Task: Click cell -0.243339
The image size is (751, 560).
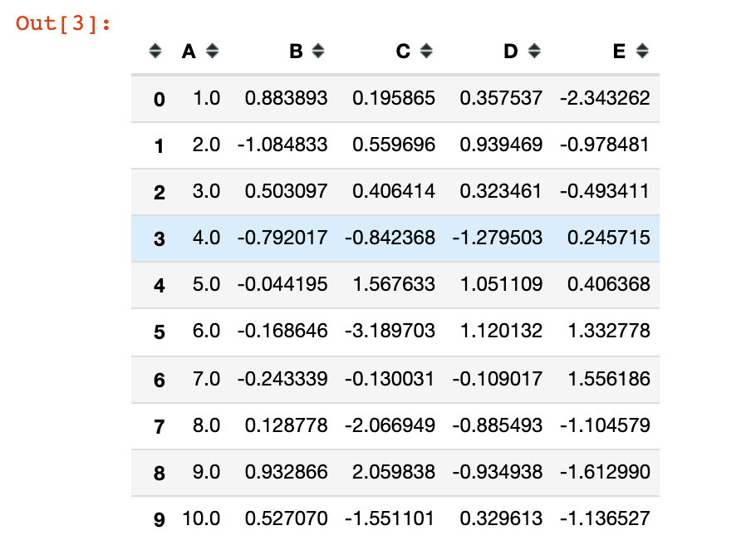Action: [x=282, y=379]
